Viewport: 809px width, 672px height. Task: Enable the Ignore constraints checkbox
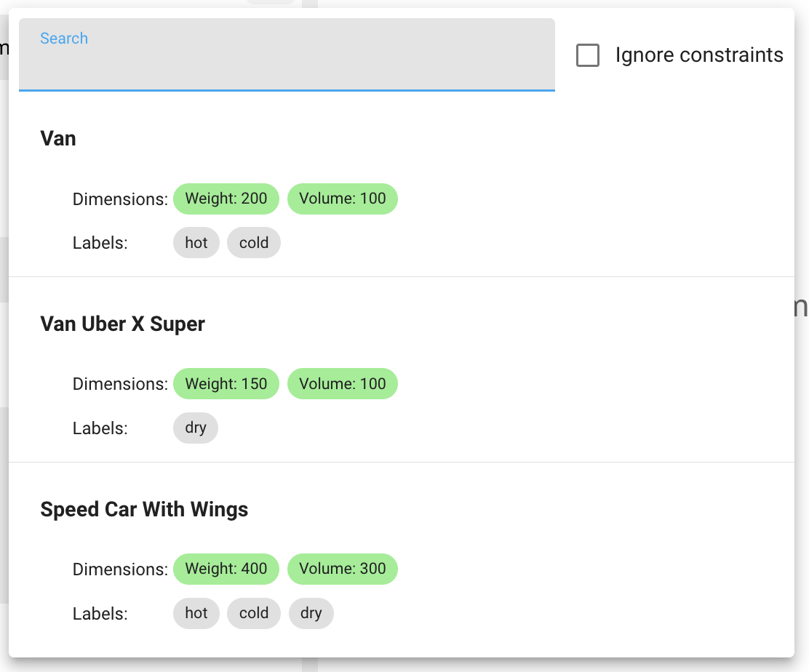(x=588, y=55)
